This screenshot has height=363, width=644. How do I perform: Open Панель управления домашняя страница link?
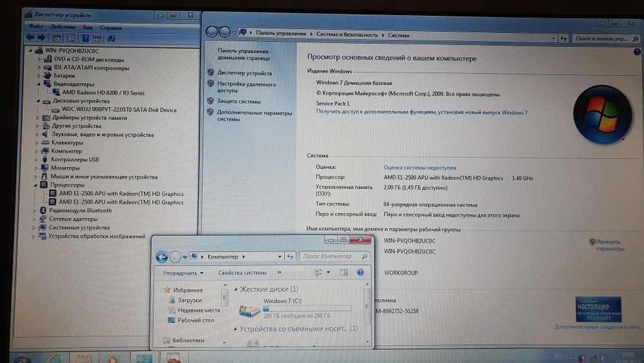click(x=244, y=55)
